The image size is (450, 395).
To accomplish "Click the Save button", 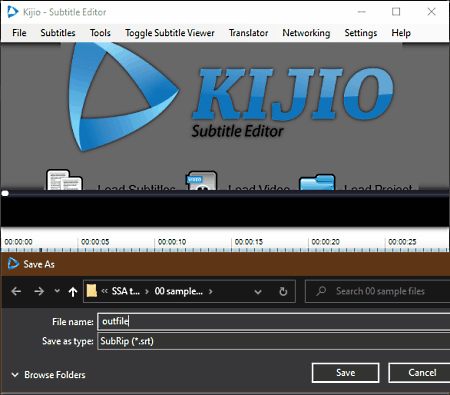I will [x=345, y=373].
